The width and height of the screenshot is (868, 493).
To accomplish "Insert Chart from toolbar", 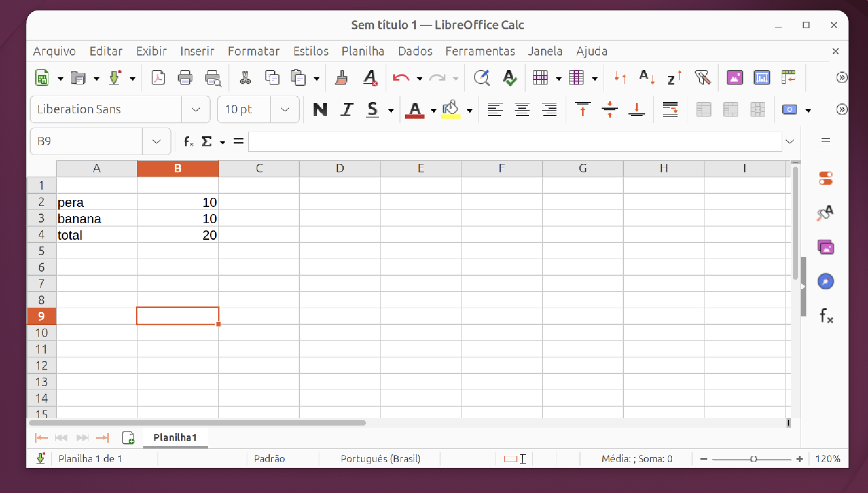I will point(762,78).
